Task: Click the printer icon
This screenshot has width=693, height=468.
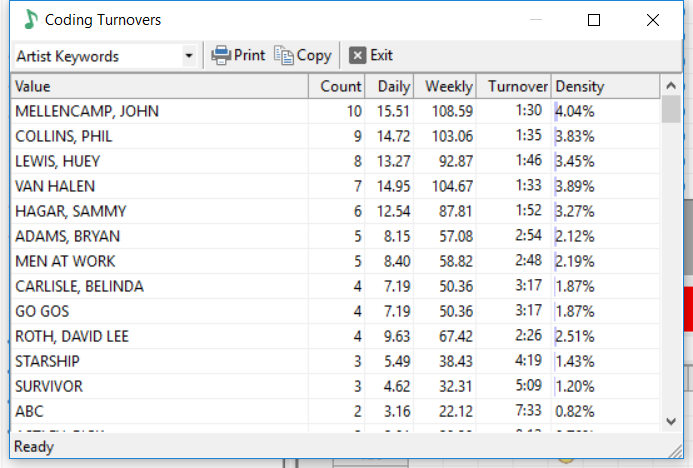Action: click(221, 56)
